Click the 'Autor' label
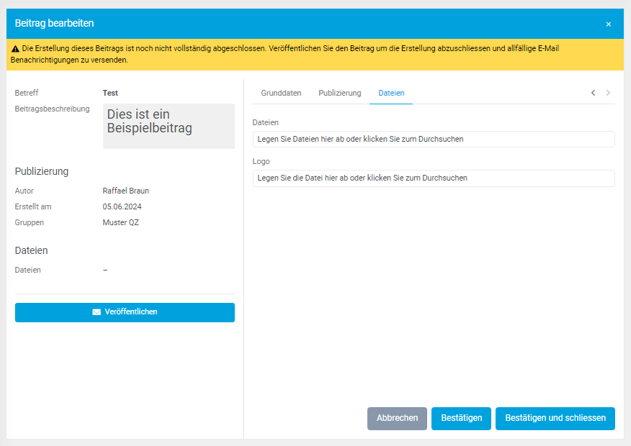This screenshot has height=446, width=631. (x=24, y=191)
